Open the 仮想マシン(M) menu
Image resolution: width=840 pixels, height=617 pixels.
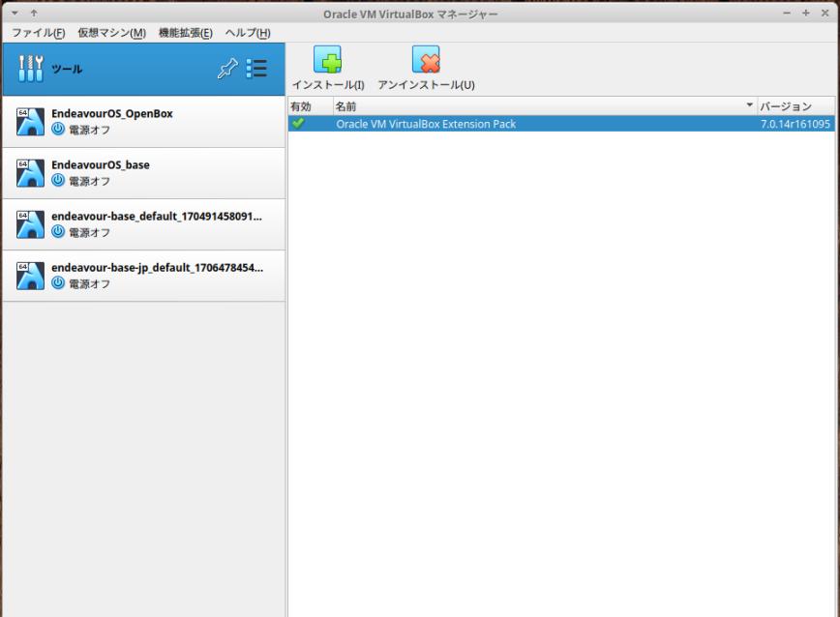coord(111,33)
